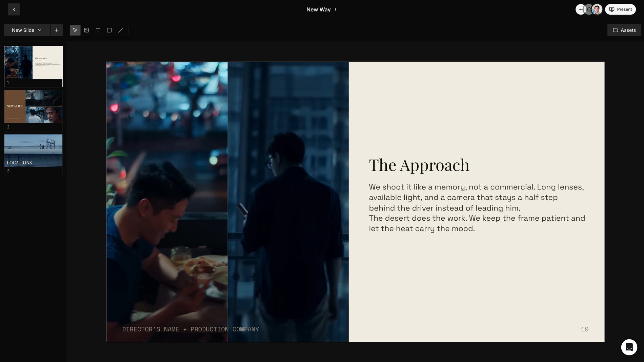Open slide 2 thumbnail labeled NEW SLIDE
Viewport: 644px width, 362px height.
[x=33, y=110]
